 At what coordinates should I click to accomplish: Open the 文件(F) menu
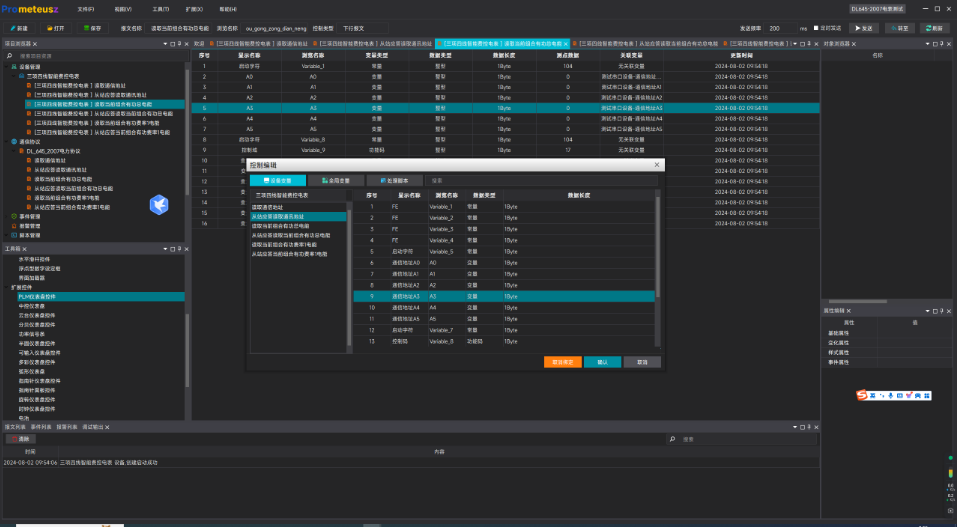tap(85, 8)
